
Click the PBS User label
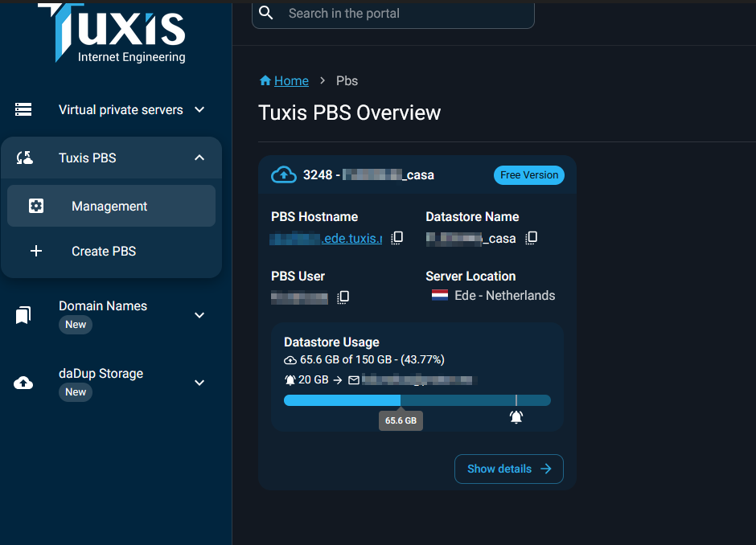pos(298,276)
